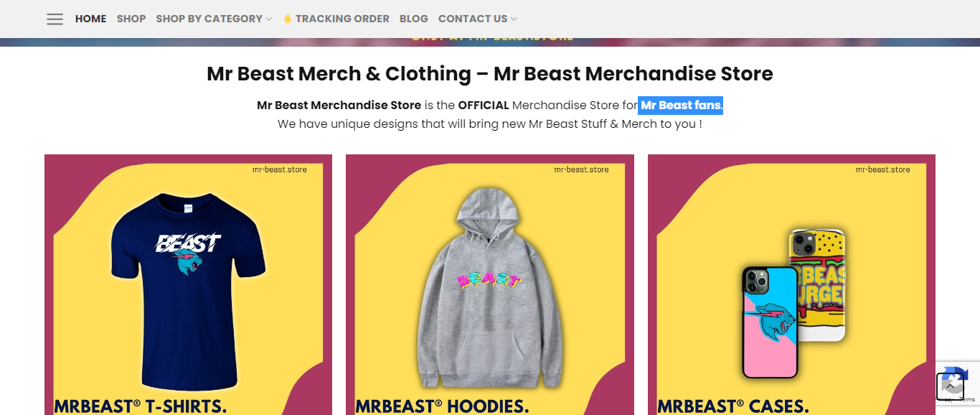Click the Beast Burger phone case picture
Screen dimensions: 980x415
point(818,286)
